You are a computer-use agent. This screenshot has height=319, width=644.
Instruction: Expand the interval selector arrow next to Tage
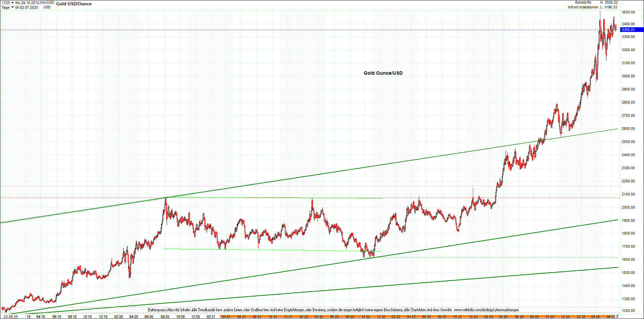tap(13, 7)
